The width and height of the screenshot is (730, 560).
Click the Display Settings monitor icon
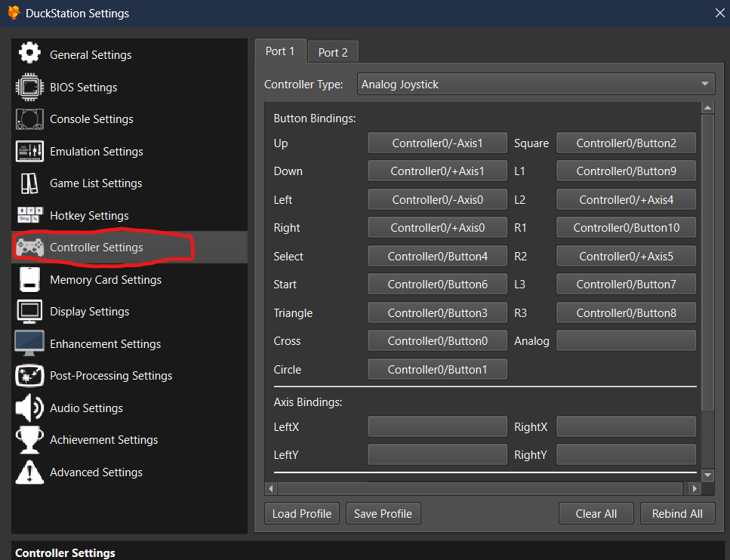(x=29, y=312)
